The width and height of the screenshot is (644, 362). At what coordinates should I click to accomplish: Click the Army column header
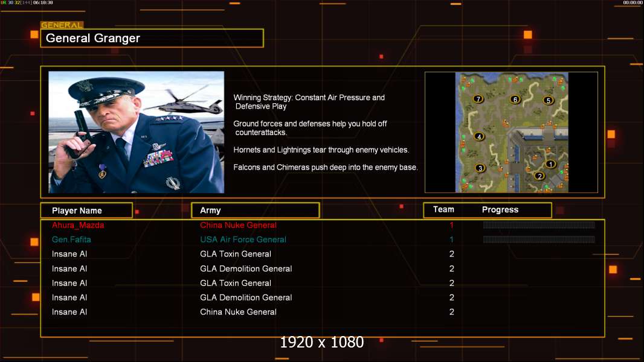pos(255,211)
